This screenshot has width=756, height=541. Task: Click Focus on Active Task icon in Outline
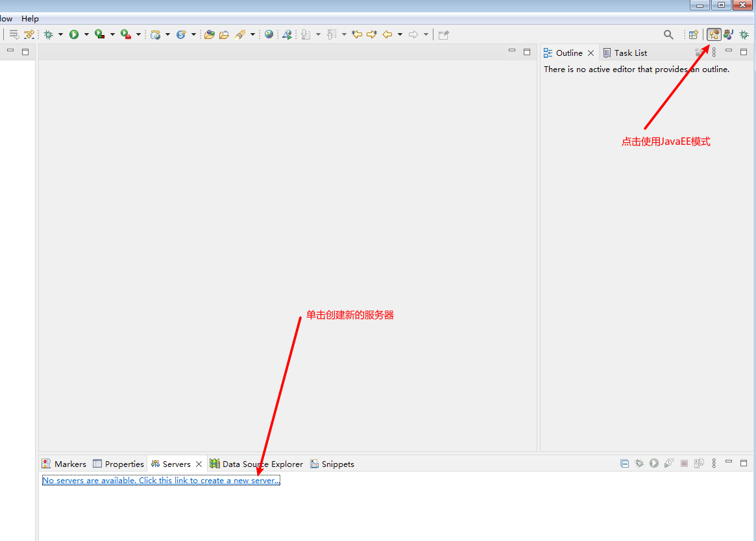pos(699,52)
